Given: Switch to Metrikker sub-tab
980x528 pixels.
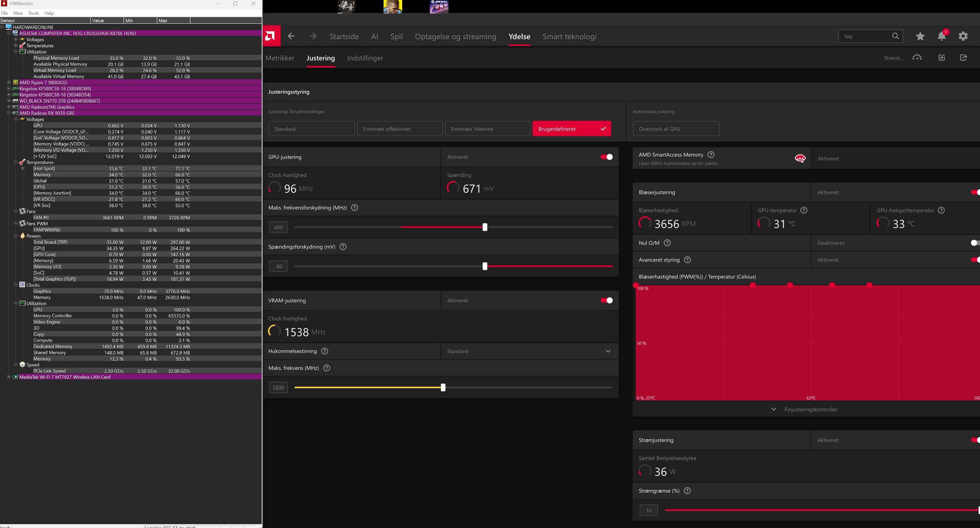Looking at the screenshot, I should 280,58.
